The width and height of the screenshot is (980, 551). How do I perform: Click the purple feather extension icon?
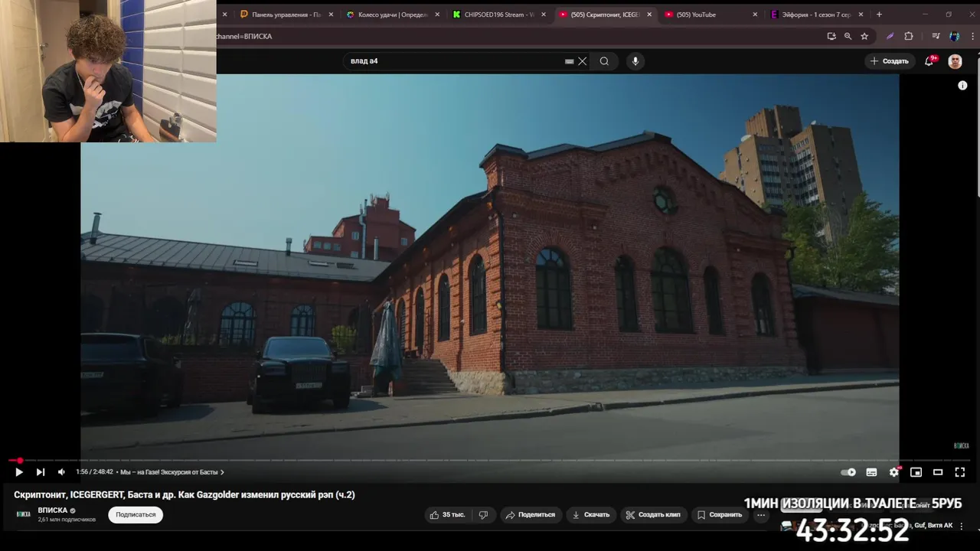pyautogui.click(x=890, y=36)
